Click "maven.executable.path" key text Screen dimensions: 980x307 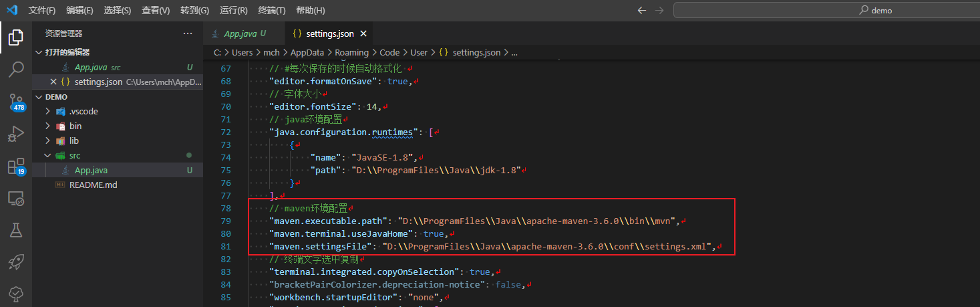pyautogui.click(x=330, y=221)
